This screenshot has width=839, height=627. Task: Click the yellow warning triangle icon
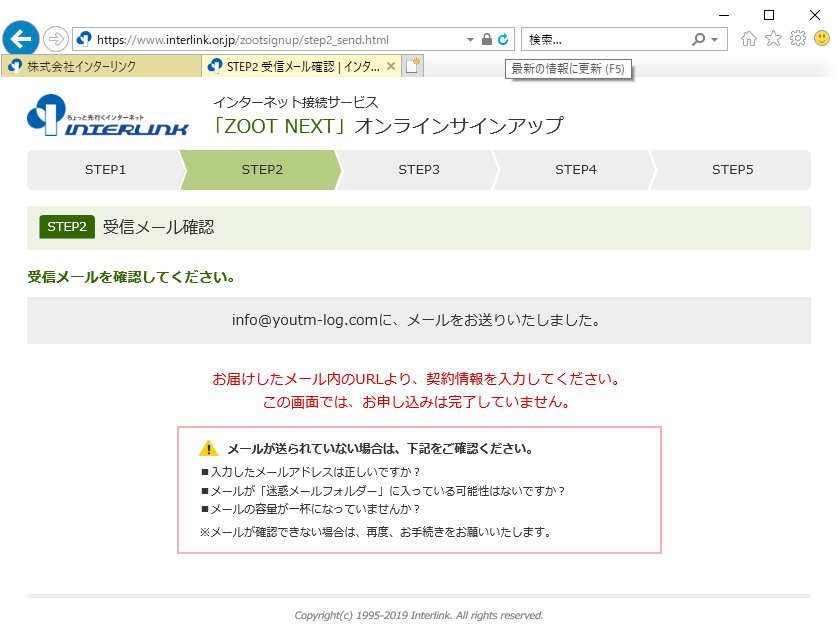(x=209, y=448)
